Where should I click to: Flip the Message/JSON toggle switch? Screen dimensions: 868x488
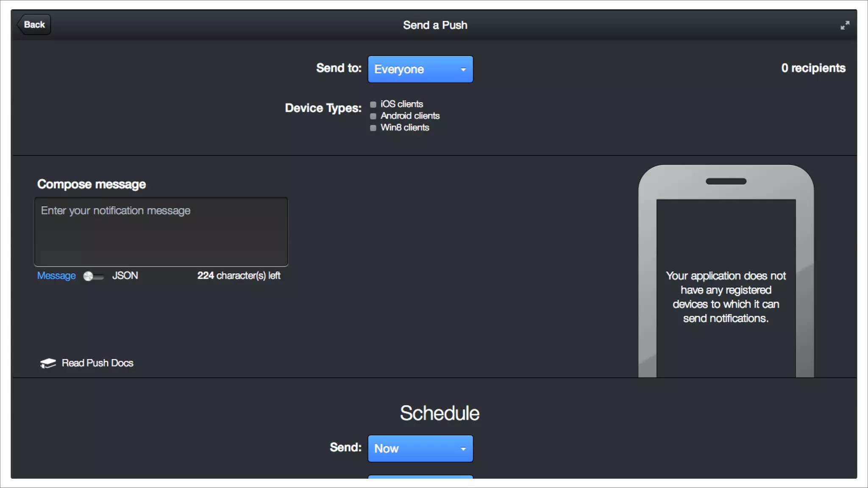tap(93, 276)
